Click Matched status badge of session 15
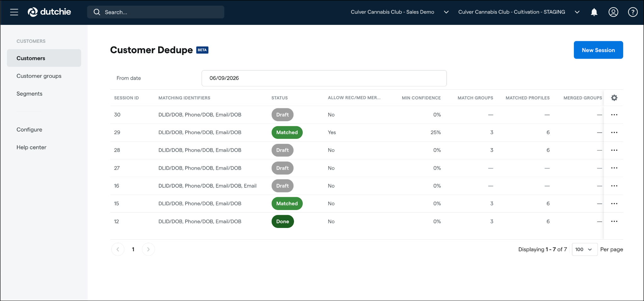The image size is (644, 301). click(x=287, y=203)
